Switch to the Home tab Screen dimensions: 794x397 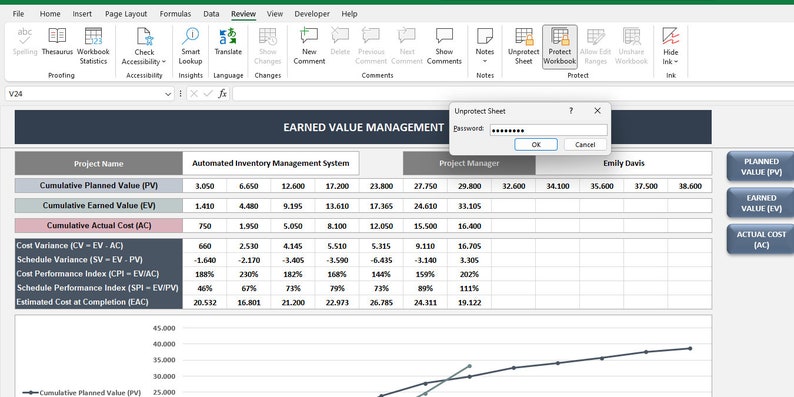[x=50, y=14]
